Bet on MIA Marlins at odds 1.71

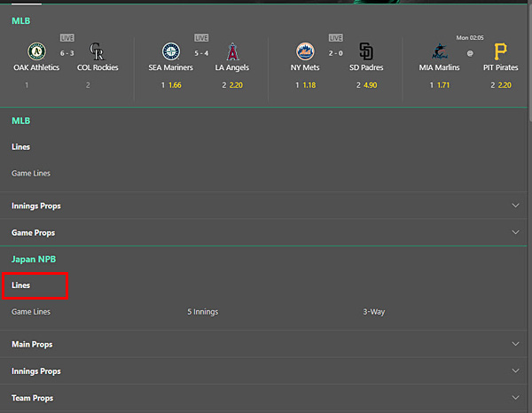pyautogui.click(x=440, y=85)
